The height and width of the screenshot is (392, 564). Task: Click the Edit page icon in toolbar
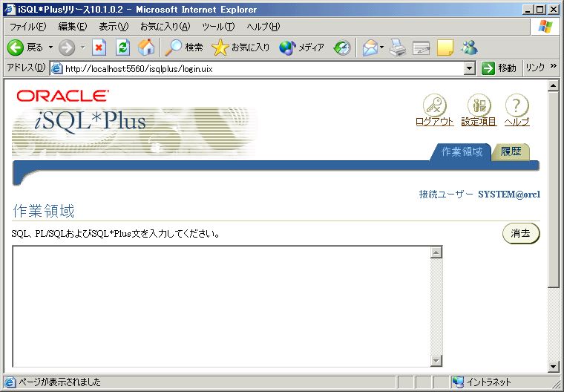(422, 48)
